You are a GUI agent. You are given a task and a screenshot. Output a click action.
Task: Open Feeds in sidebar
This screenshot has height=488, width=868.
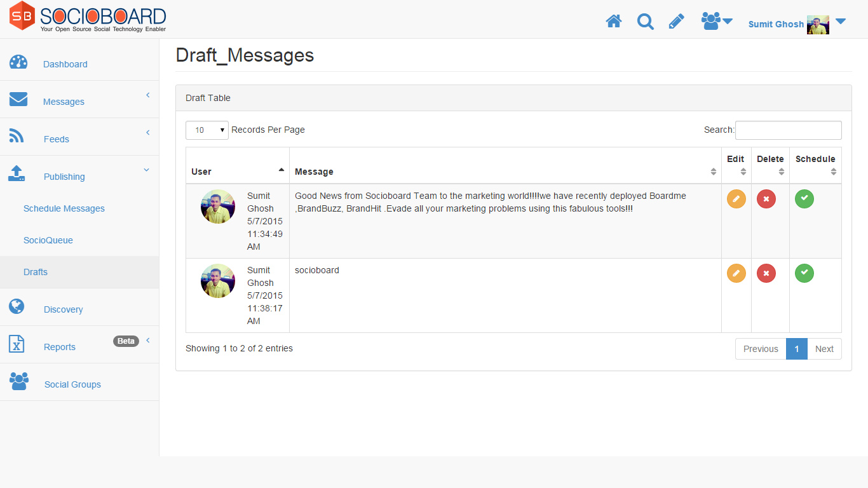[57, 139]
